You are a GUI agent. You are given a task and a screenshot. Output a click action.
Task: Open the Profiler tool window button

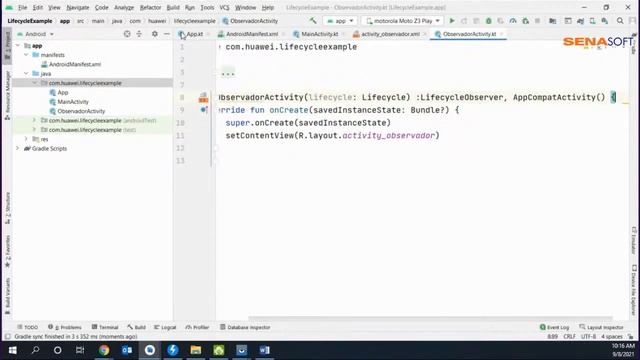click(x=198, y=327)
